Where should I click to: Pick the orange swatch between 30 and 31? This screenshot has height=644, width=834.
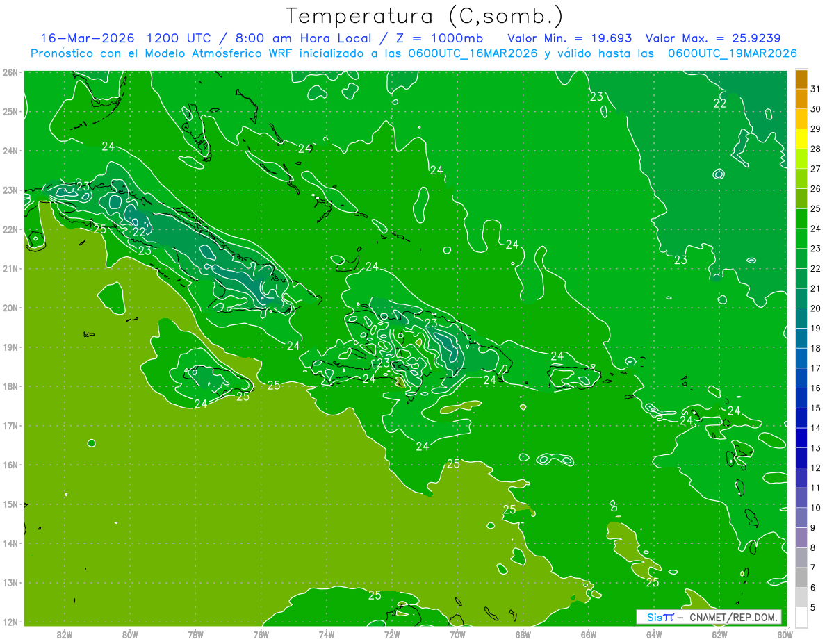(x=801, y=99)
